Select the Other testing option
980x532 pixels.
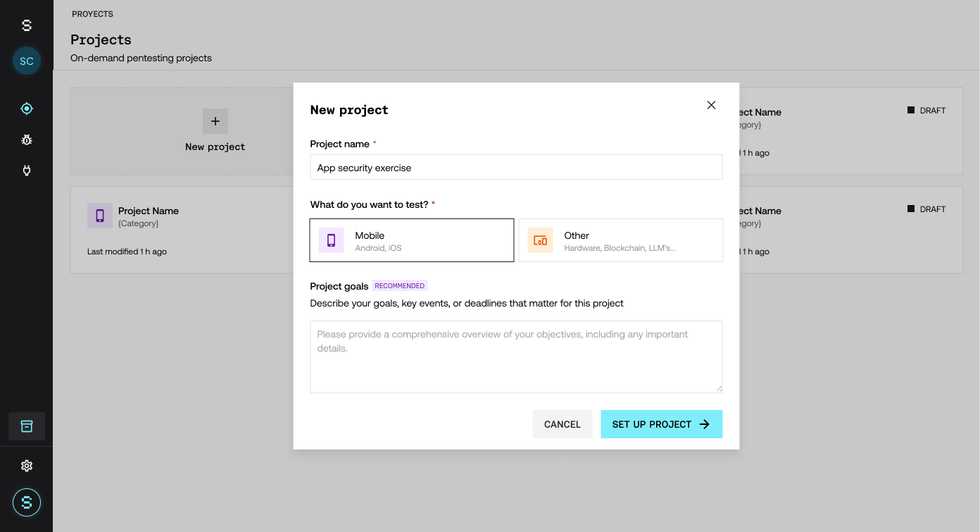[621, 240]
